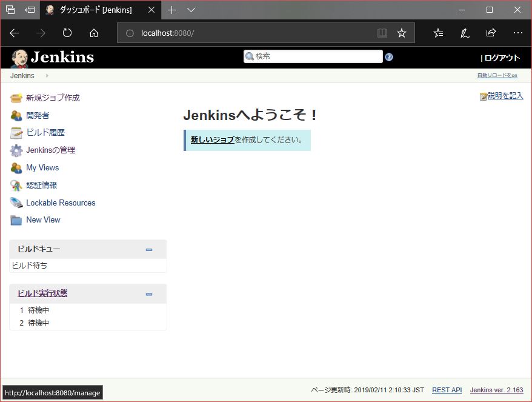Viewport: 532px width, 402px height.
Task: Collapse the ビルド実行状態 panel
Action: (x=149, y=295)
